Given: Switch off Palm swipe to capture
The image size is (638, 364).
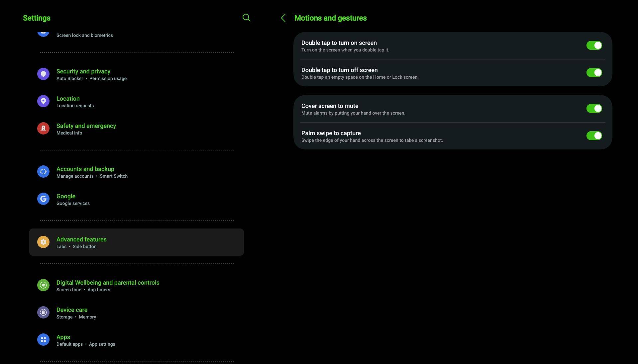Looking at the screenshot, I should pyautogui.click(x=594, y=136).
